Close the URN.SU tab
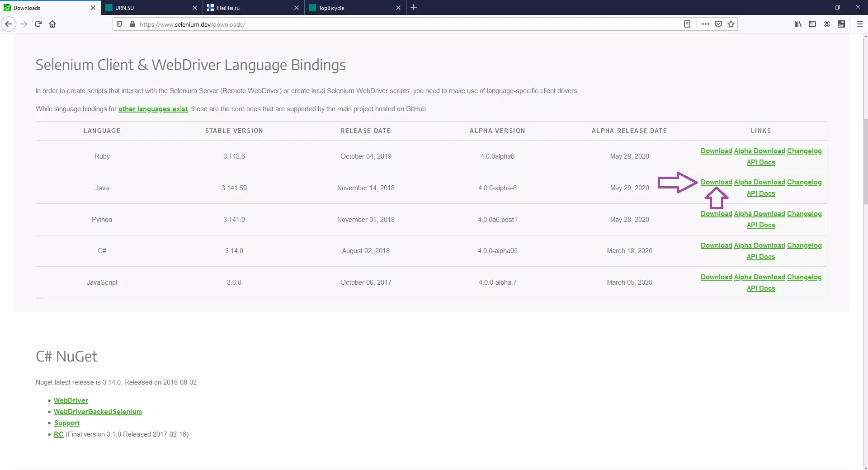This screenshot has height=470, width=868. [x=195, y=8]
